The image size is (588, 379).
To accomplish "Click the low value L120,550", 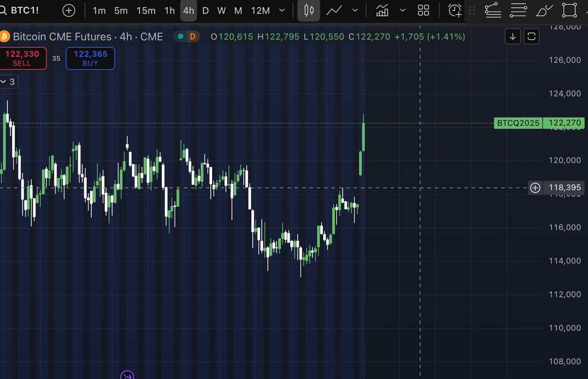I will click(324, 37).
